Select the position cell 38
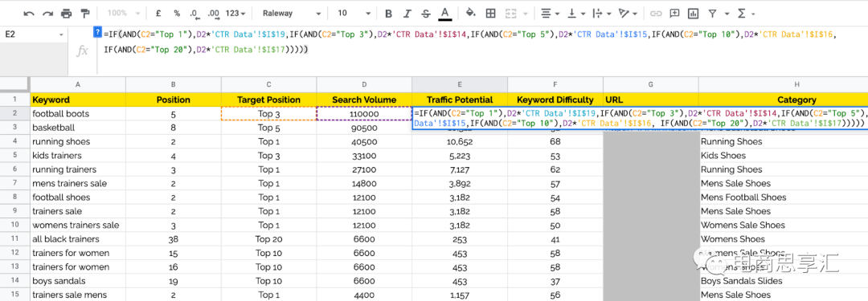 point(174,239)
